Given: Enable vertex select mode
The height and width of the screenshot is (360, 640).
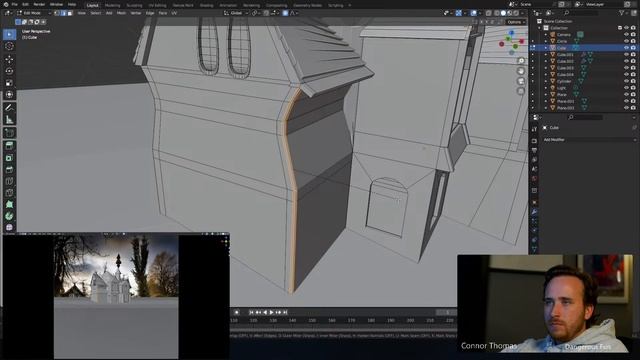Looking at the screenshot, I should [x=57, y=13].
